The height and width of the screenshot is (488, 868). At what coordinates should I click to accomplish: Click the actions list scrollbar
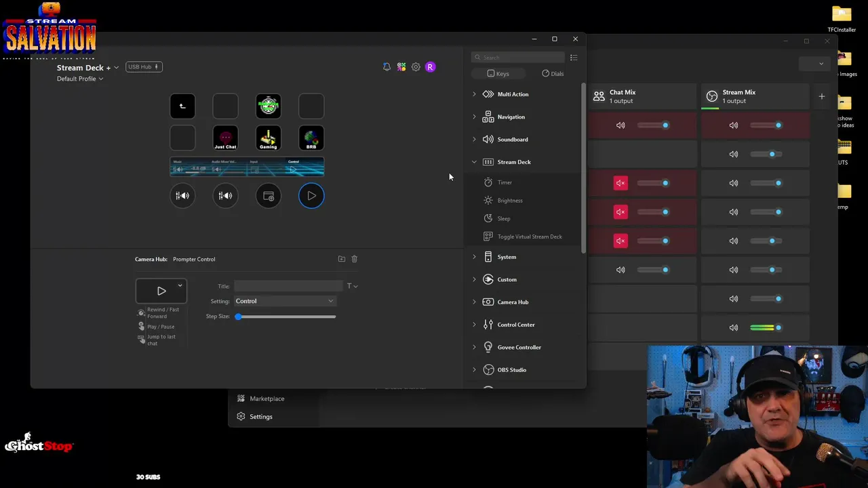click(x=583, y=169)
